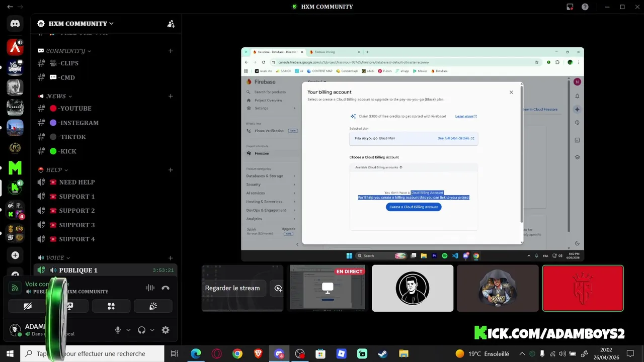This screenshot has width=644, height=362.
Task: Select PUBLIQUE 1 voice channel
Action: (x=106, y=270)
